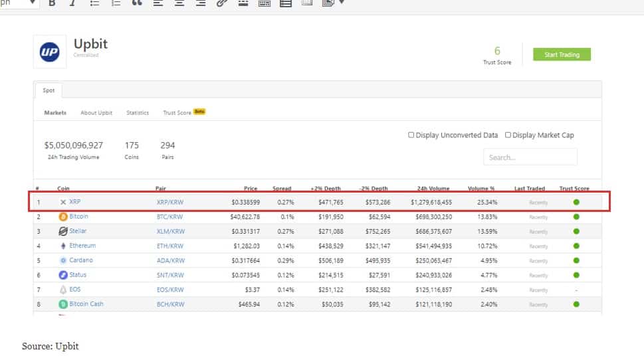Open the Statistics tab
The height and width of the screenshot is (362, 644).
tap(138, 112)
